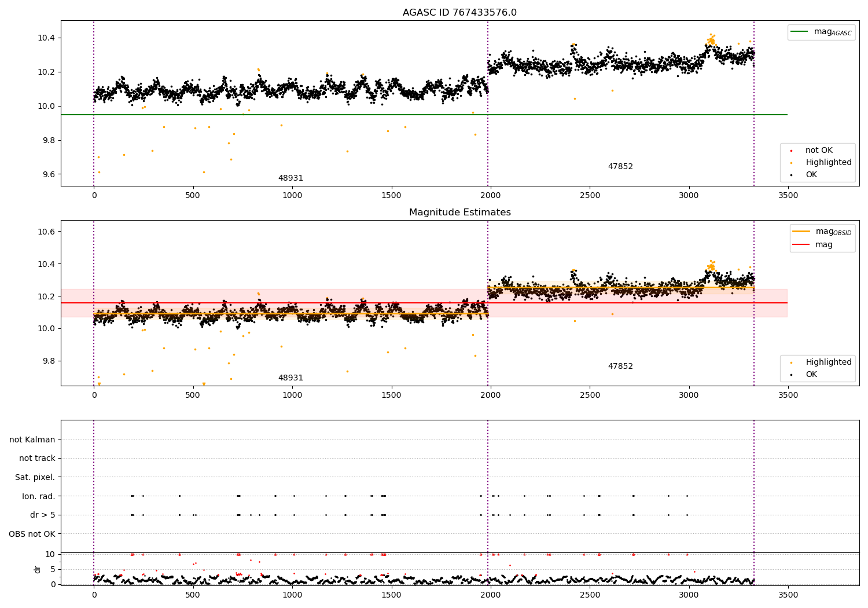Click OBSID label "48931" in the middle plot
Image resolution: width=868 pixels, height=608 pixels.
290,378
